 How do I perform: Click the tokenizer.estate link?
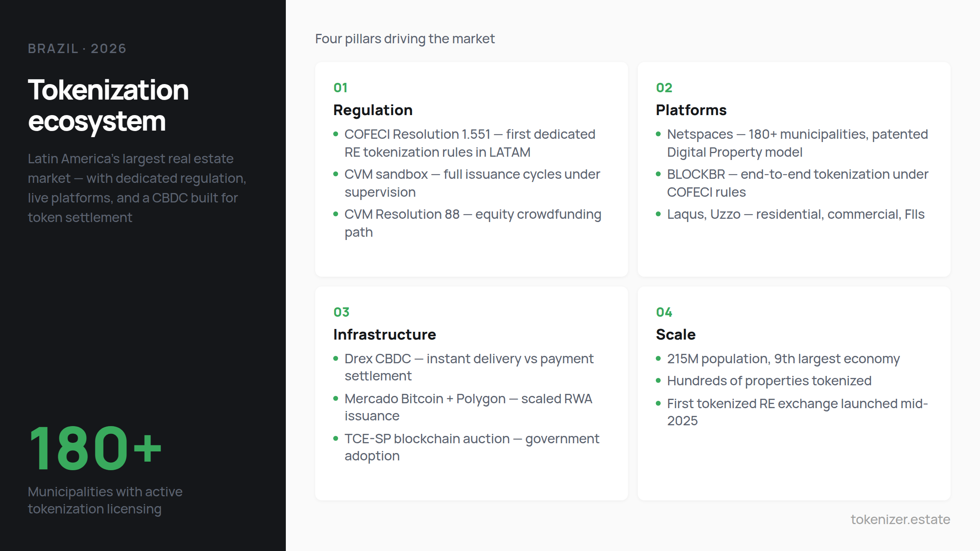pyautogui.click(x=900, y=520)
